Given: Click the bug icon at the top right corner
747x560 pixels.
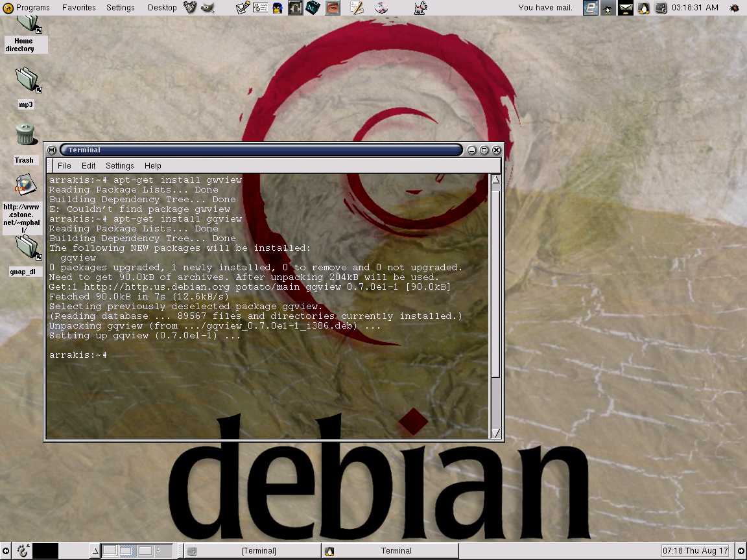Looking at the screenshot, I should [735, 8].
